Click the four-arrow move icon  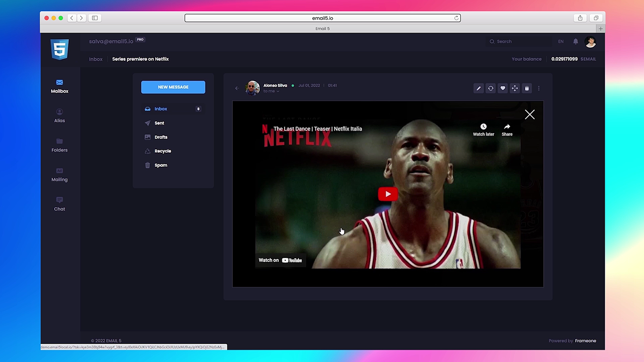[x=515, y=88]
